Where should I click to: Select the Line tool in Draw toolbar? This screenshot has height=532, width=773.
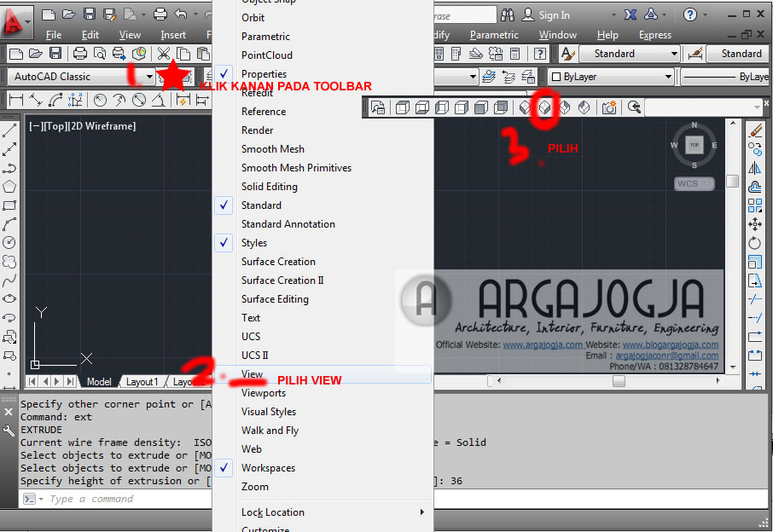pos(9,130)
